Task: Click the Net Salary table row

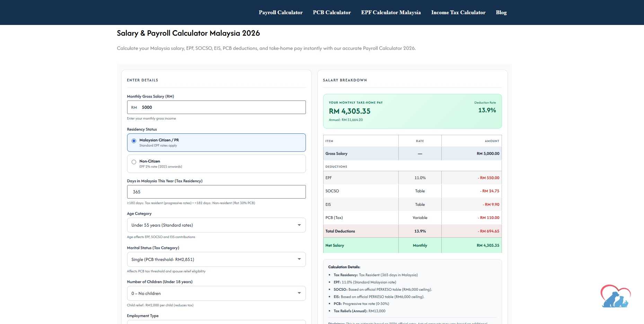Action: pos(412,245)
